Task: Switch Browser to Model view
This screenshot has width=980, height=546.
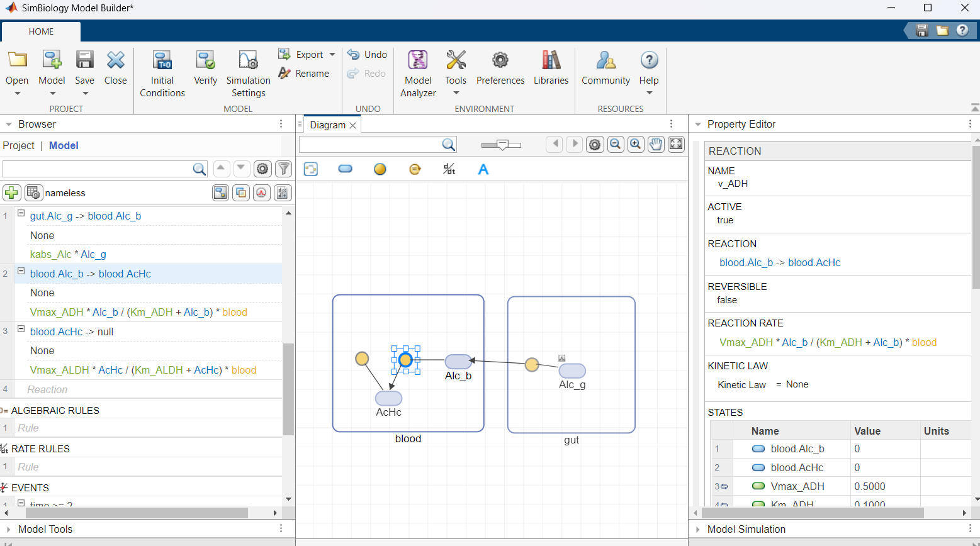Action: coord(64,145)
